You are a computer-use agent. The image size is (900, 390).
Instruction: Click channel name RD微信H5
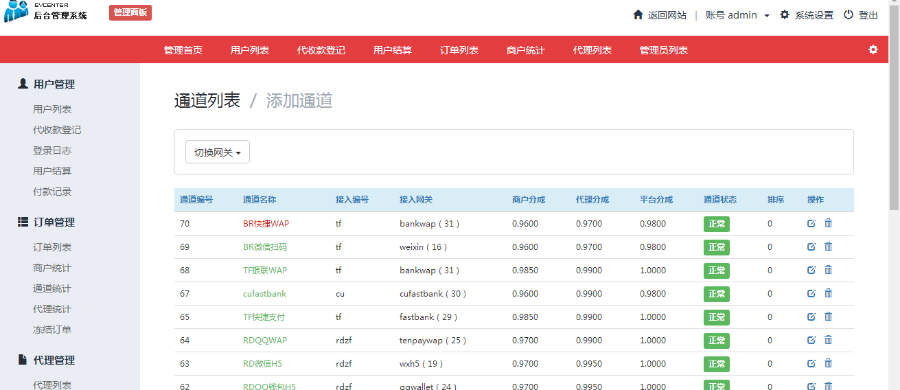click(x=263, y=364)
